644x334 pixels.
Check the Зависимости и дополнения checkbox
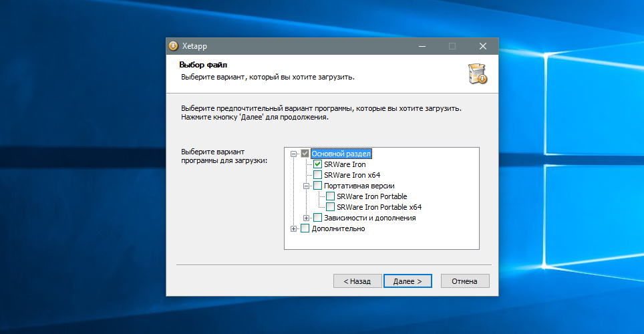click(317, 218)
